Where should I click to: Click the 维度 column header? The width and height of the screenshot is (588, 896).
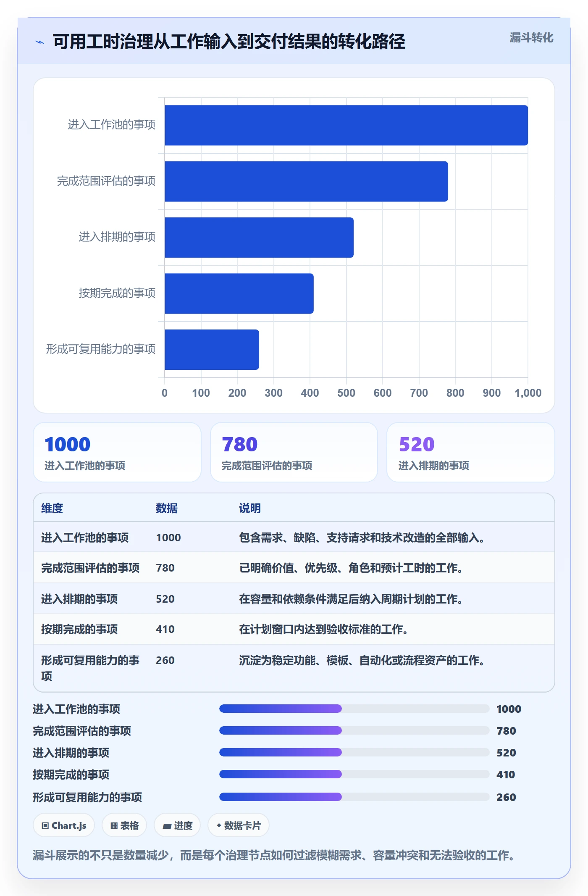coord(52,508)
